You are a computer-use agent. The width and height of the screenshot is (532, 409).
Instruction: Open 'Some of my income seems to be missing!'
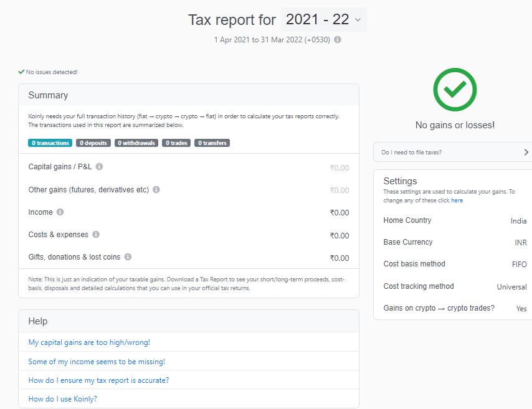(x=97, y=362)
